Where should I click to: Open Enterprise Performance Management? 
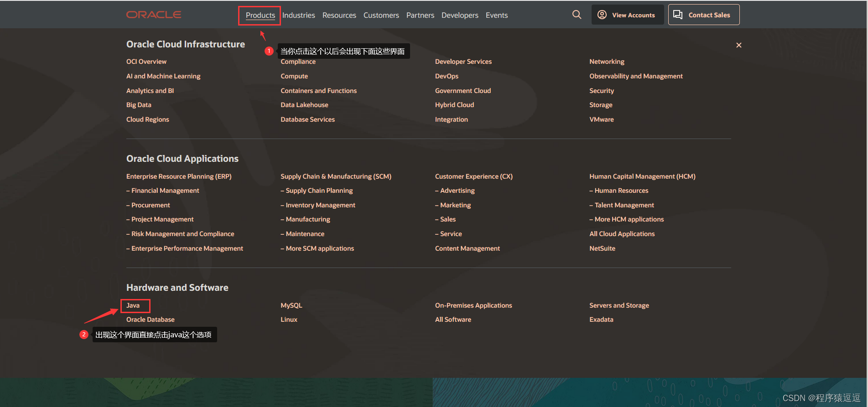[x=185, y=248]
